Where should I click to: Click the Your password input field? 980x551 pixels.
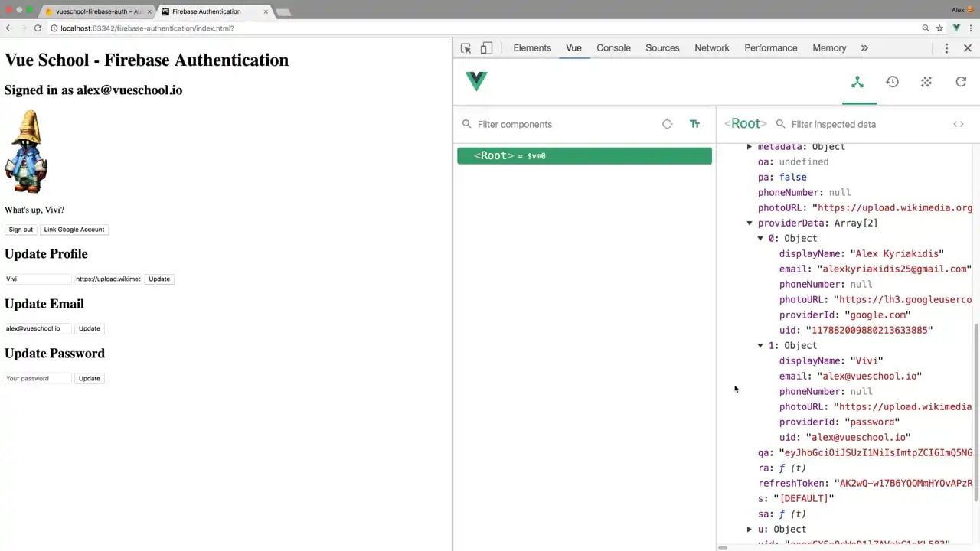(x=38, y=378)
